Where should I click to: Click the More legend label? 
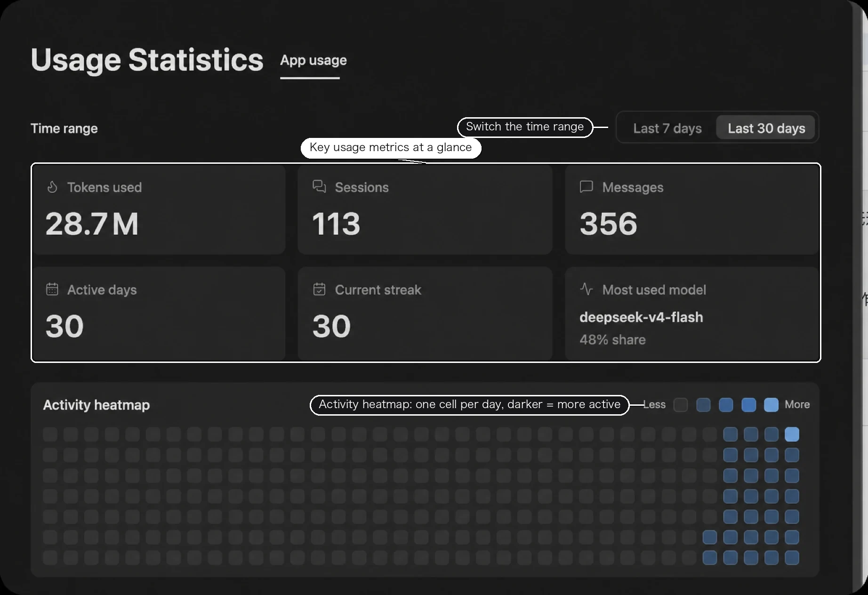pyautogui.click(x=797, y=404)
